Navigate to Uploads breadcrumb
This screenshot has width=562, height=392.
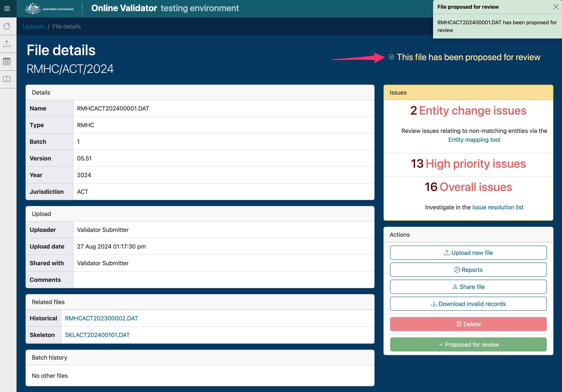(34, 26)
